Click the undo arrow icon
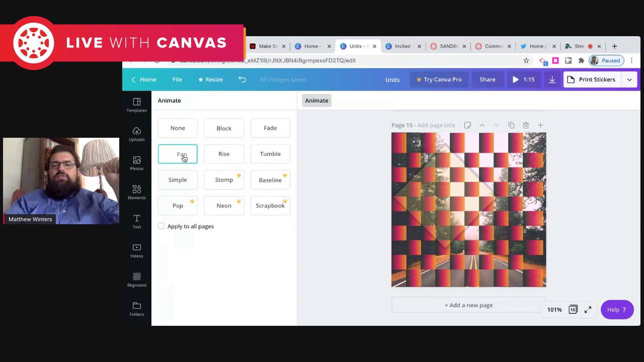644x362 pixels. (243, 79)
